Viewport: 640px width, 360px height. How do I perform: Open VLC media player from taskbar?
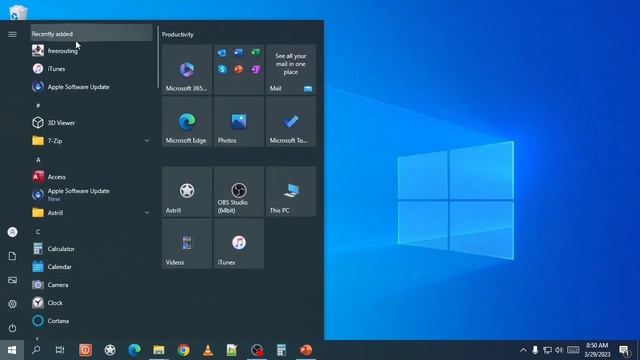tap(208, 350)
